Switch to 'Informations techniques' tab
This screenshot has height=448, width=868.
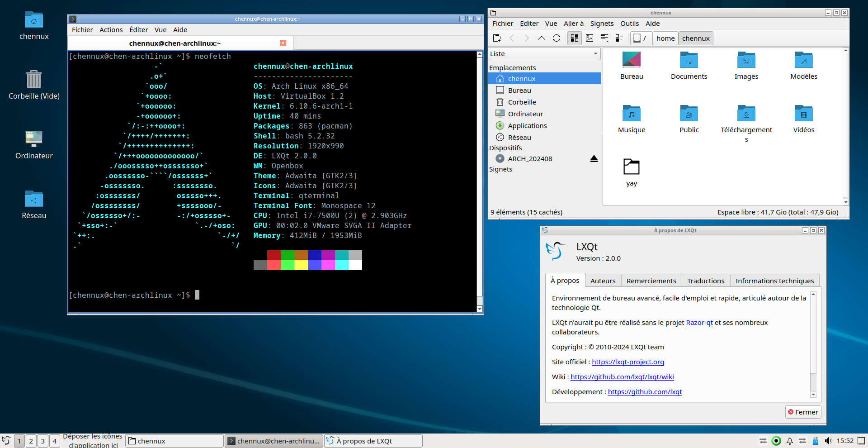pos(774,281)
